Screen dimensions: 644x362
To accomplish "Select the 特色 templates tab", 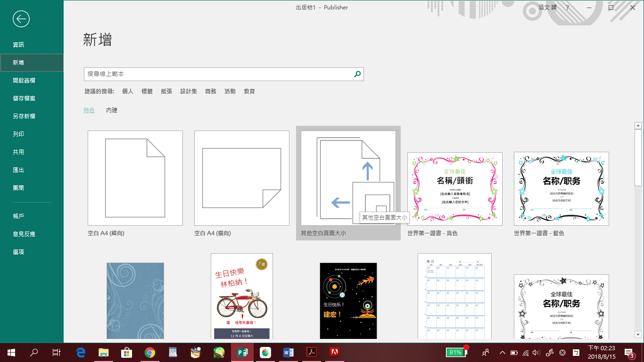I will pos(89,110).
